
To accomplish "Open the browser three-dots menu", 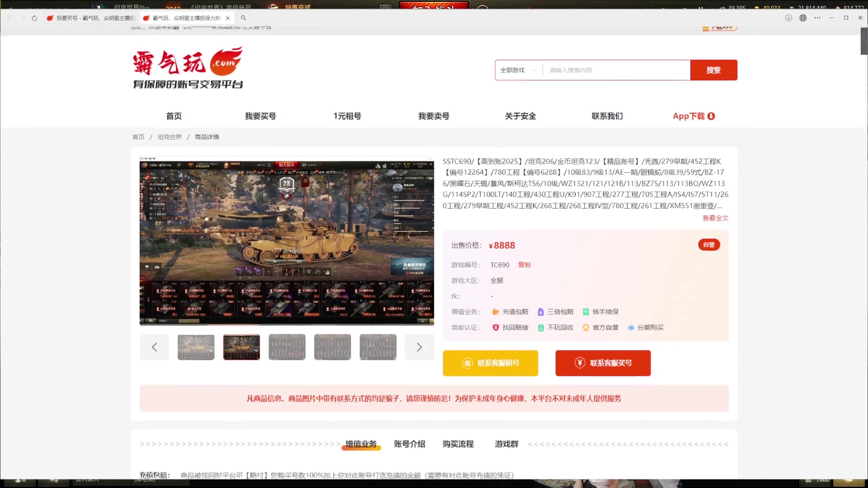I will point(817,18).
